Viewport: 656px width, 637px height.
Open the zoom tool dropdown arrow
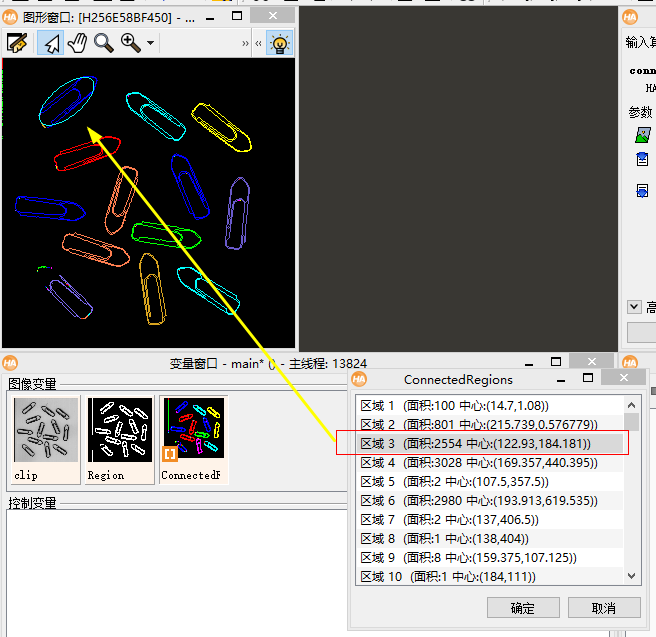click(x=150, y=43)
